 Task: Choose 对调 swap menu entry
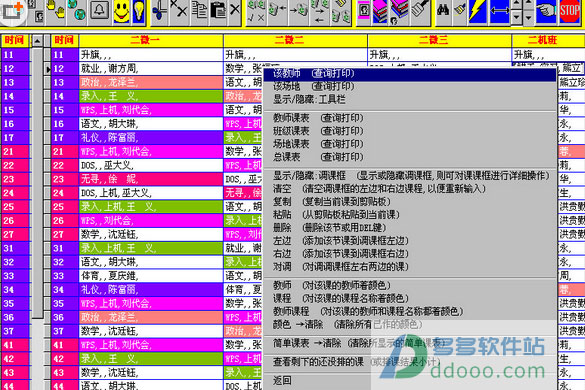point(410,267)
